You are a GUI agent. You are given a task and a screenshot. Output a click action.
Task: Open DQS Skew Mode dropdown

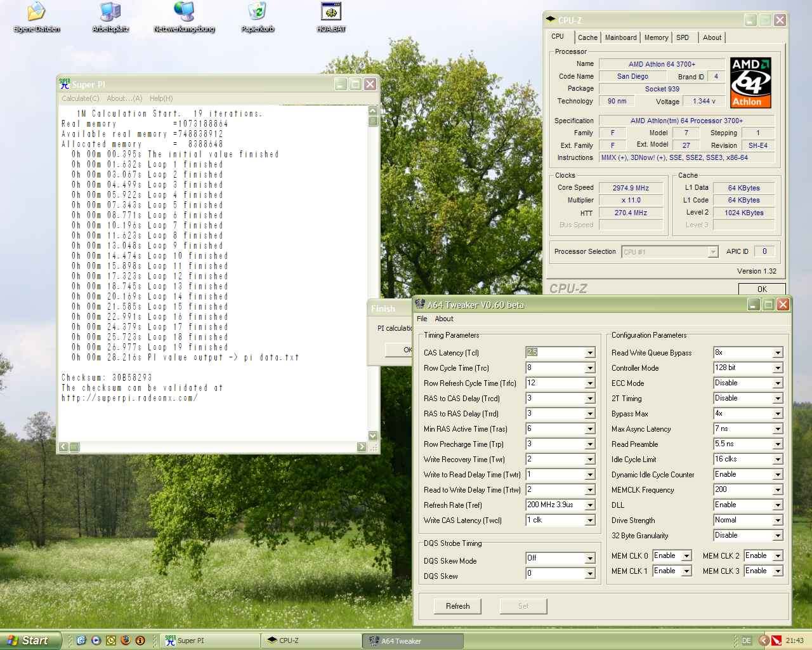590,559
